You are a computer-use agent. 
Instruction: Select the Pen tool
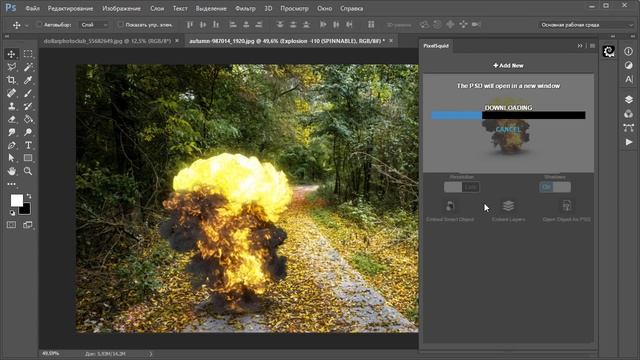tap(11, 145)
